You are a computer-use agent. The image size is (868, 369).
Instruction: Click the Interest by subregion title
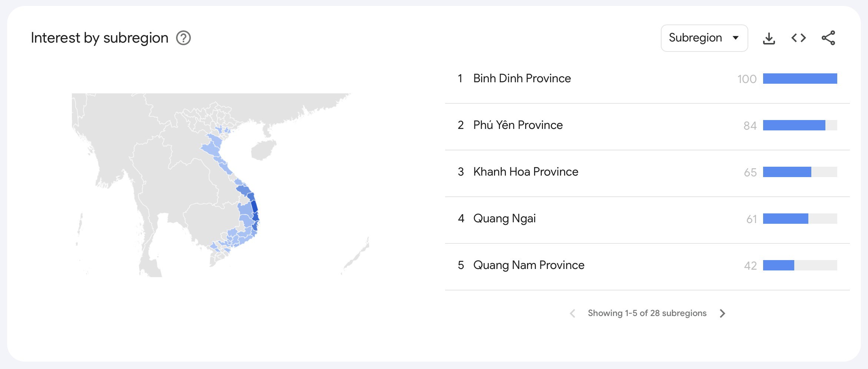pos(99,37)
